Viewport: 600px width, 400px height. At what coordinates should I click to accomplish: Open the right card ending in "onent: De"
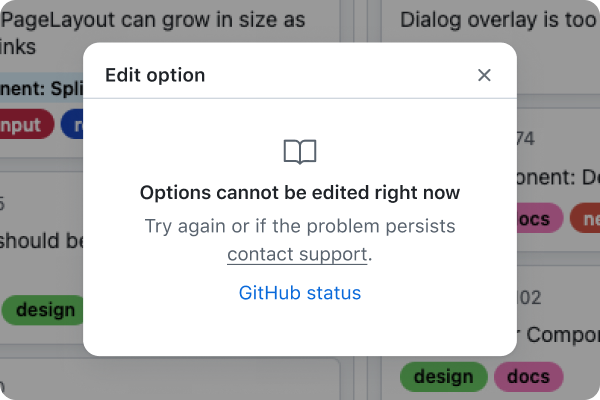[560, 178]
